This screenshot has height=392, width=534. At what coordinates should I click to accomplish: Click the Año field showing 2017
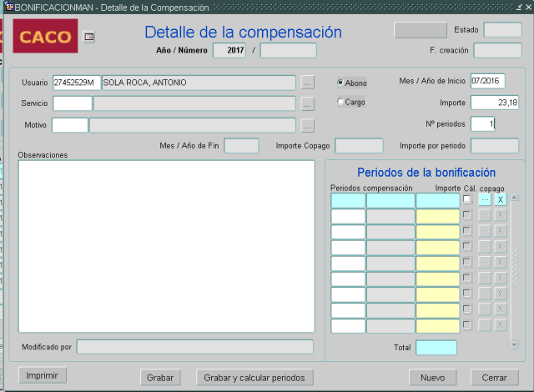pos(229,50)
